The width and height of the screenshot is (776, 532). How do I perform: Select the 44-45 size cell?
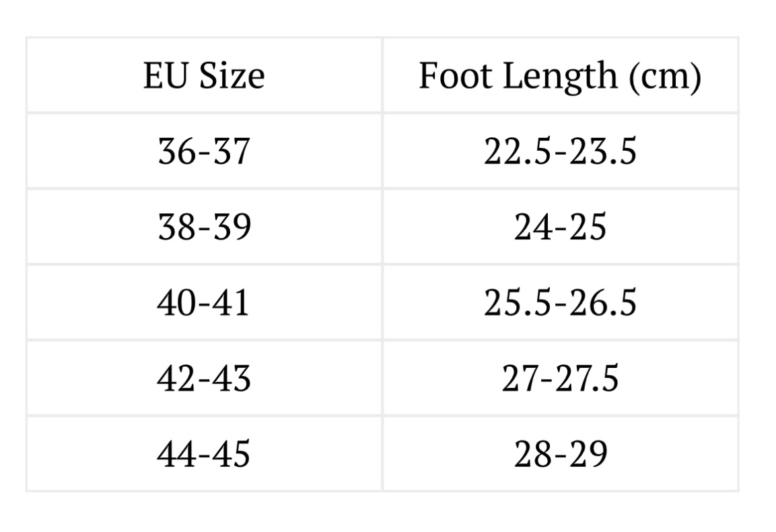(204, 454)
